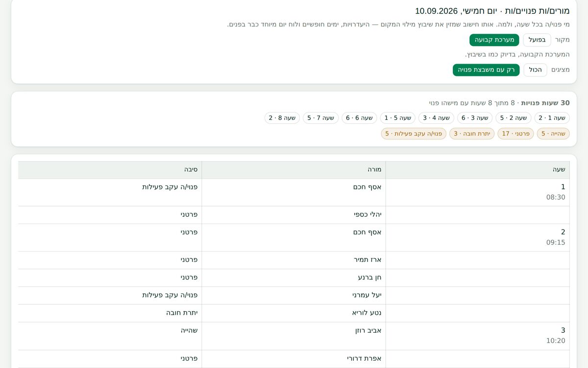Screen dimensions: 588x368
Task: Click פרטני reason in חן ברנע's row
Action: tap(189, 277)
